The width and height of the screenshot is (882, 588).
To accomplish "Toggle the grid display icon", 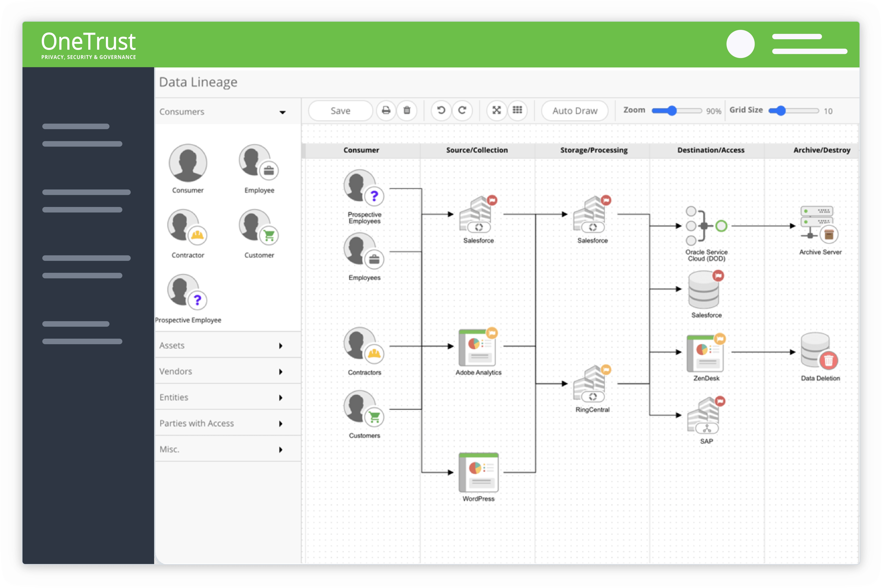I will [517, 111].
